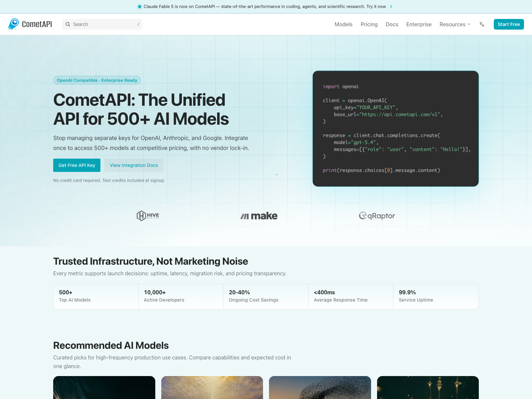Viewport: 532px width, 399px height.
Task: Open the language translation icon
Action: click(x=482, y=24)
